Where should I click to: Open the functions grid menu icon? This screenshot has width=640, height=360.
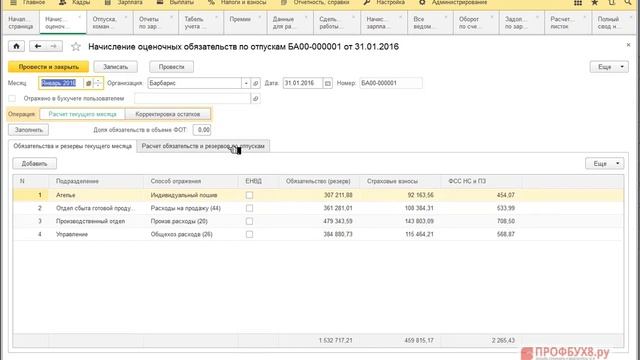click(x=578, y=3)
